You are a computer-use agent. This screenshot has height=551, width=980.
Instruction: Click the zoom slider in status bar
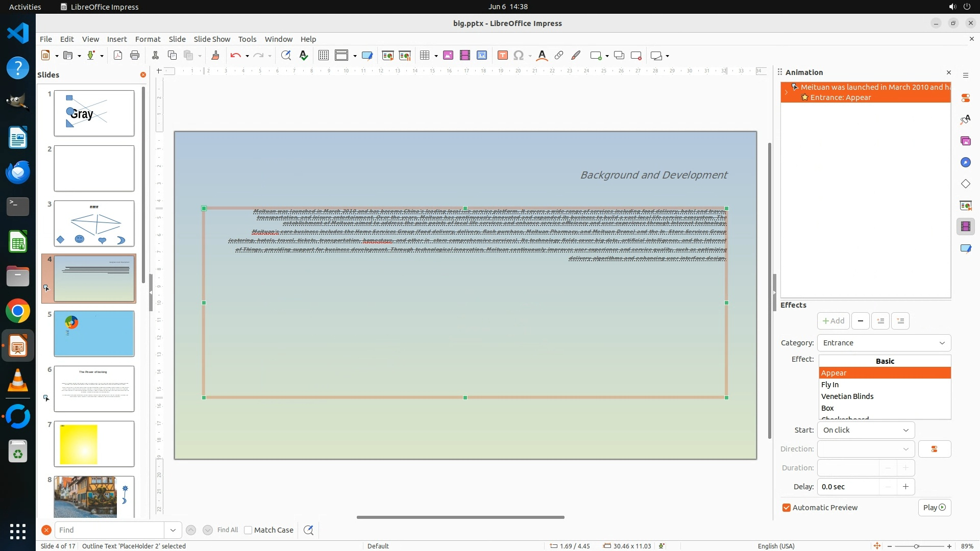pyautogui.click(x=916, y=546)
